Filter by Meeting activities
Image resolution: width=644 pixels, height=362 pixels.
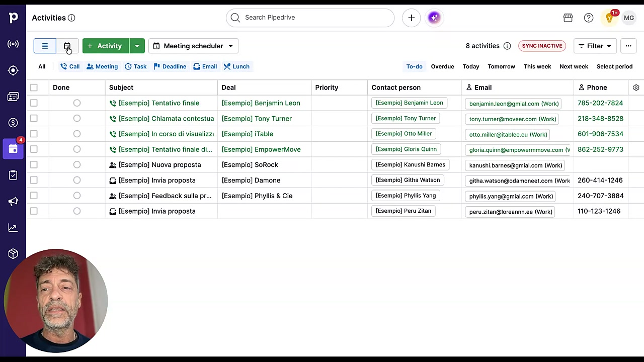click(x=102, y=66)
